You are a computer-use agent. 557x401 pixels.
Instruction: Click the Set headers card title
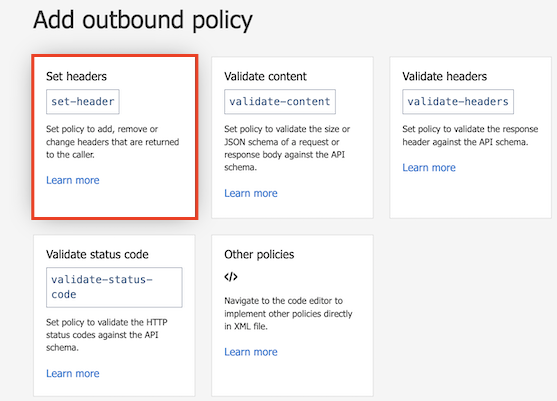point(76,76)
